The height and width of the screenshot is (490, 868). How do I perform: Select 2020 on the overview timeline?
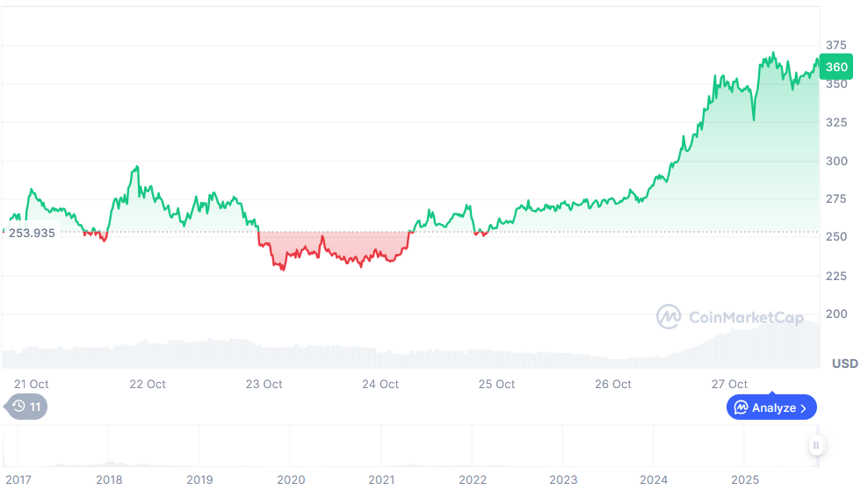(x=291, y=479)
